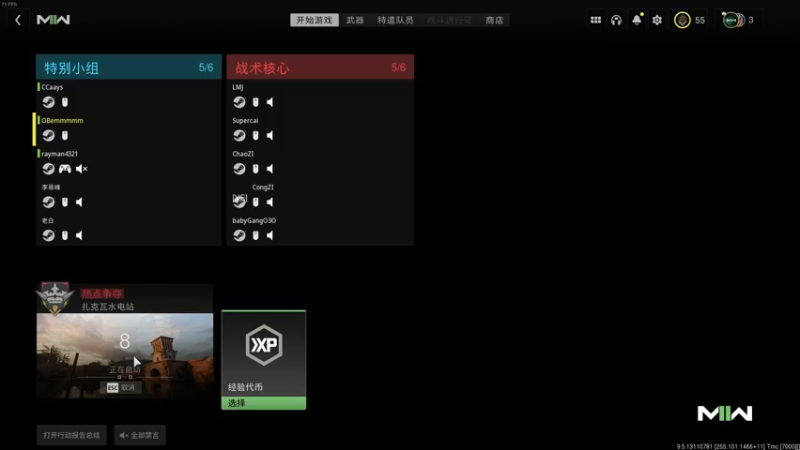Screen dimensions: 800x450
Task: Click the 战术核心 team header
Action: (320, 67)
